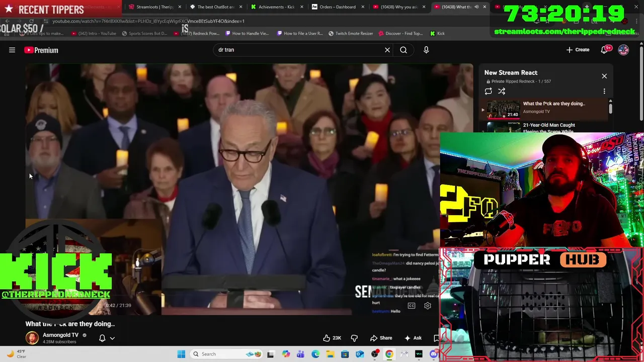Open the Kick bookmark

pyautogui.click(x=437, y=34)
